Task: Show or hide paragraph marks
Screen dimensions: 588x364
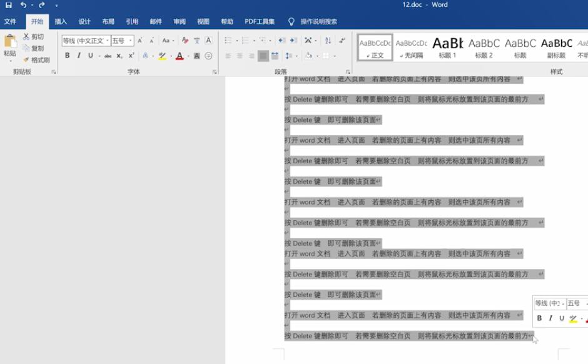Action: 342,41
